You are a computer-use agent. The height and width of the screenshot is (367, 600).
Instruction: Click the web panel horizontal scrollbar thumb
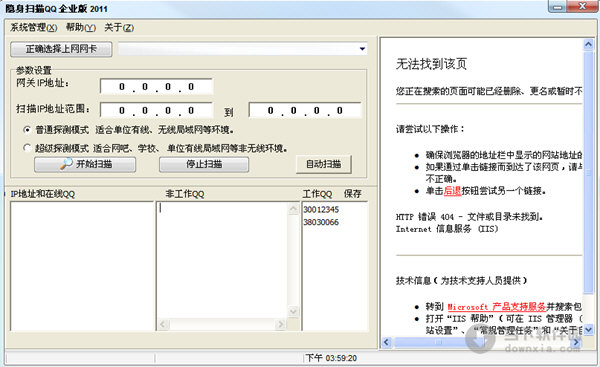click(x=438, y=342)
